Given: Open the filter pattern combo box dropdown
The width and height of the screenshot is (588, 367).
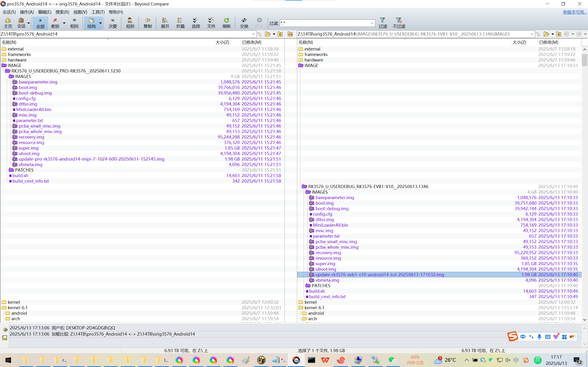Looking at the screenshot, I should tap(372, 23).
